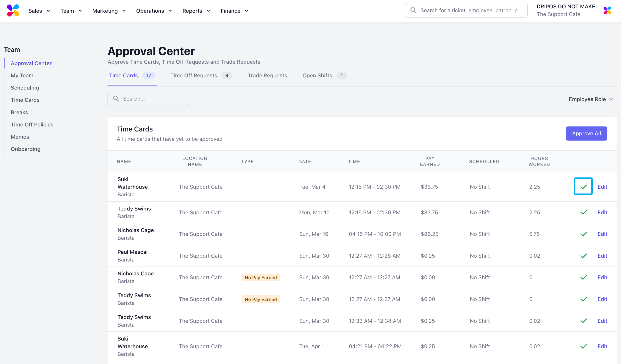Open the Employee Role filter dropdown
This screenshot has width=621, height=364.
[x=590, y=99]
